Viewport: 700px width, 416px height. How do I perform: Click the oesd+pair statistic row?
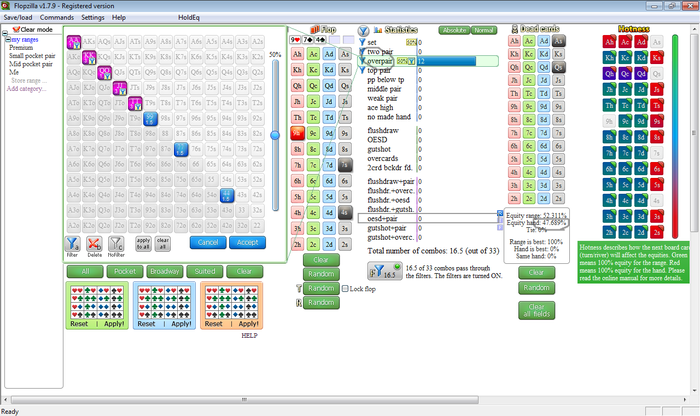[x=429, y=219]
